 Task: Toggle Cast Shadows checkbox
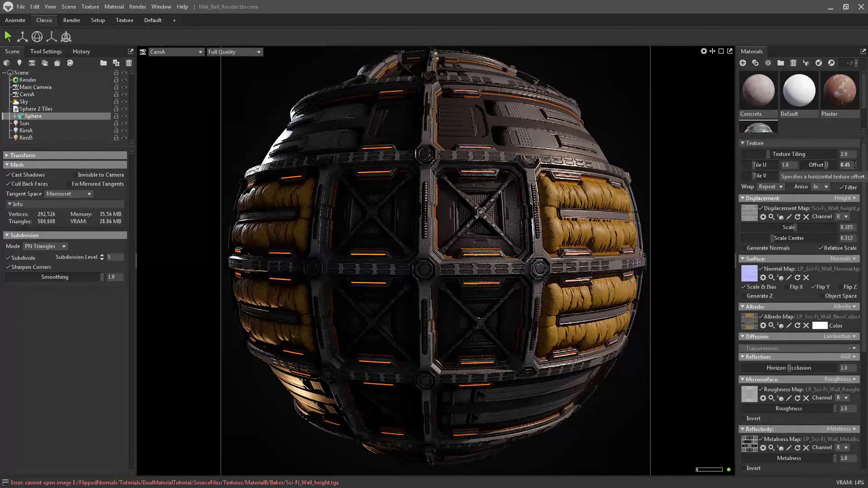[x=8, y=175]
